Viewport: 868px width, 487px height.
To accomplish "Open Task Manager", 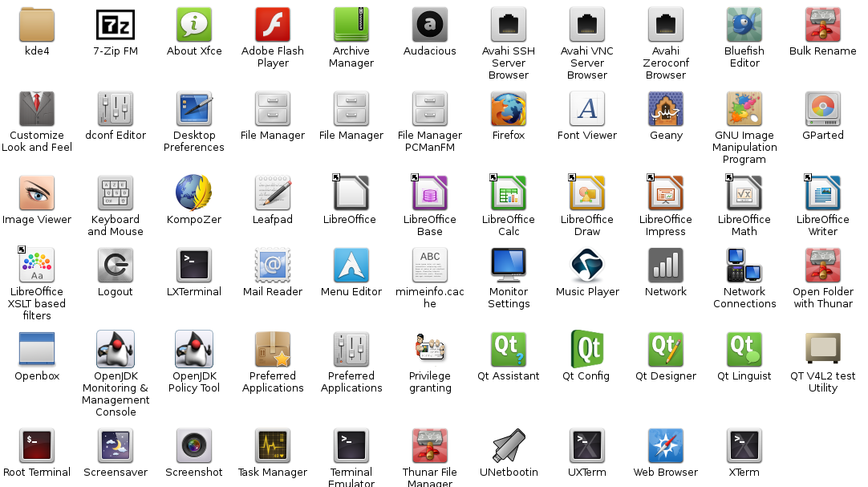I will [x=273, y=445].
